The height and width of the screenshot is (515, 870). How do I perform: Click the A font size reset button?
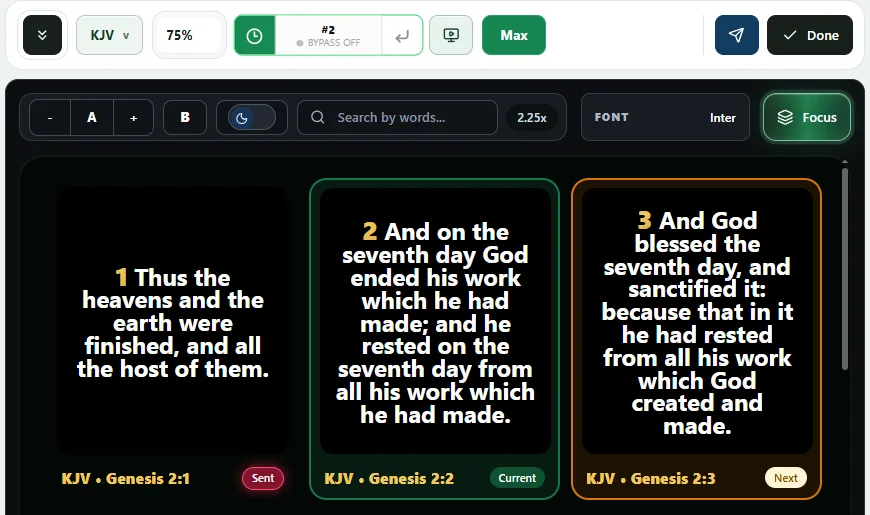(92, 118)
